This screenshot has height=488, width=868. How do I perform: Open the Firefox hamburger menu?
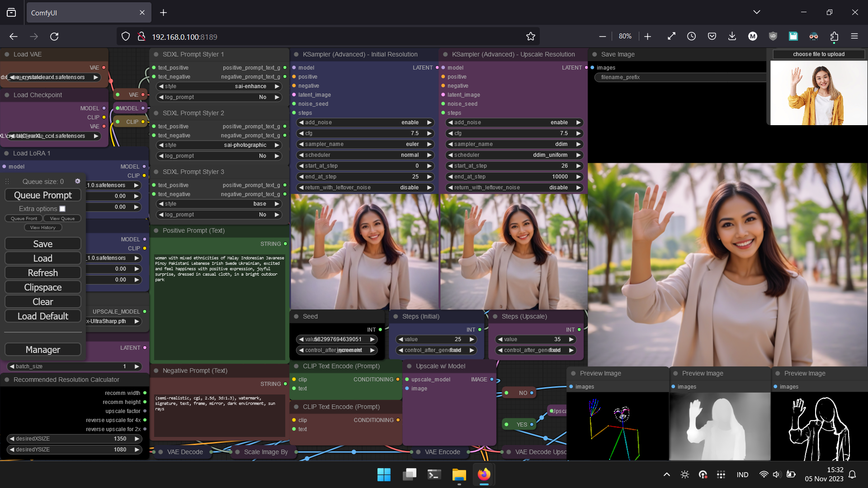854,36
